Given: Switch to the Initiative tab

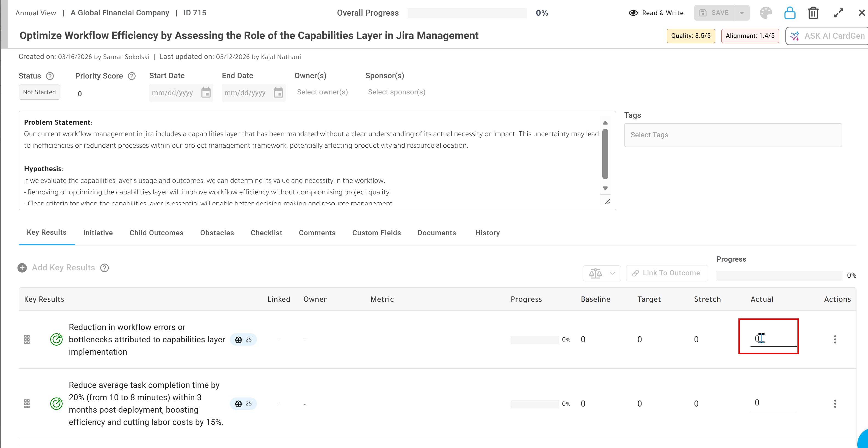Looking at the screenshot, I should tap(98, 233).
